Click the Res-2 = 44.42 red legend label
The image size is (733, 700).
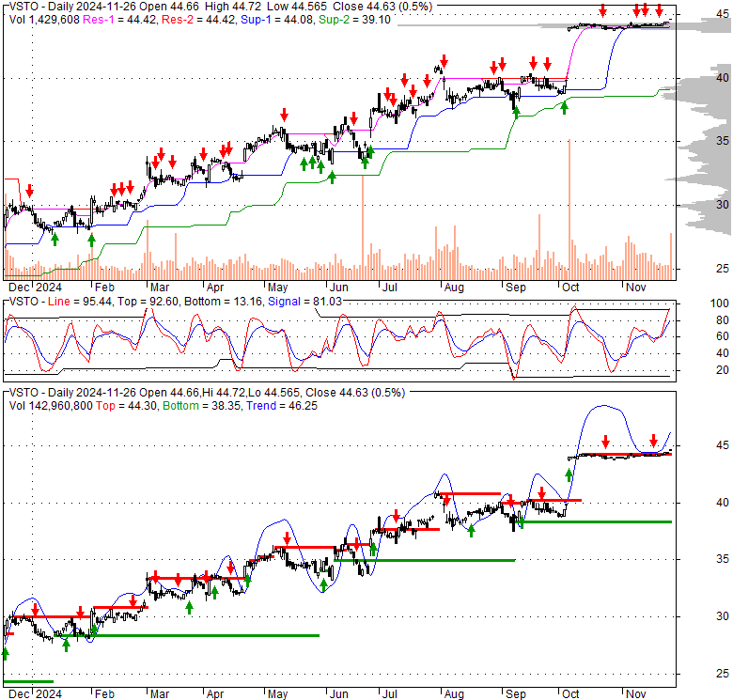(199, 20)
